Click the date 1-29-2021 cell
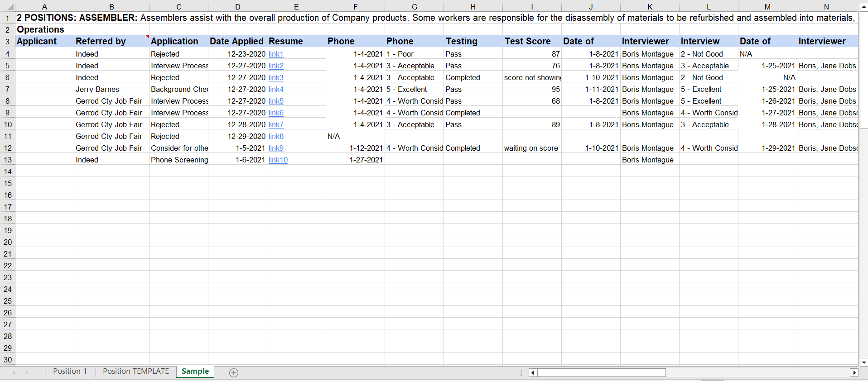This screenshot has width=868, height=381. (767, 148)
